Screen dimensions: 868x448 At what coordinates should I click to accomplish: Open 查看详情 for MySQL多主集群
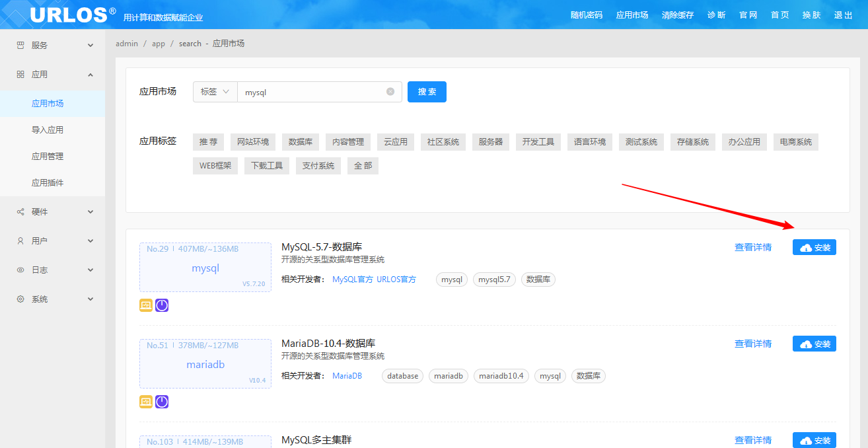753,440
